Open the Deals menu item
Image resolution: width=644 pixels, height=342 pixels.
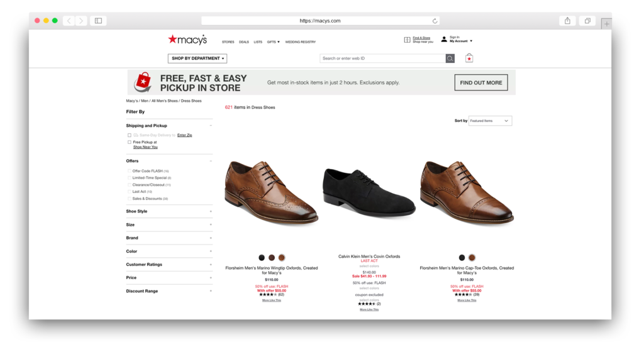coord(244,42)
